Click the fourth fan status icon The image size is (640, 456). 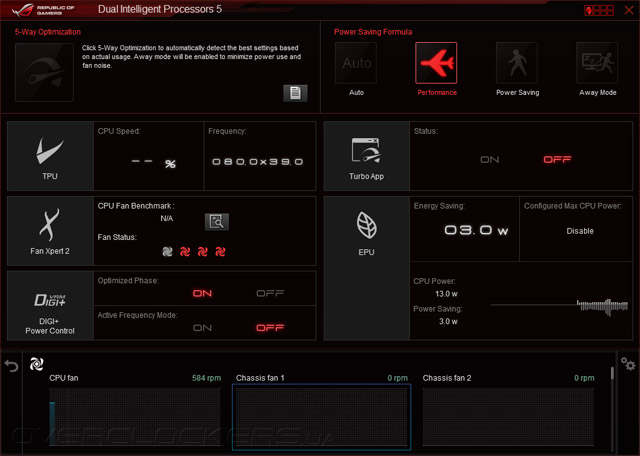[220, 251]
